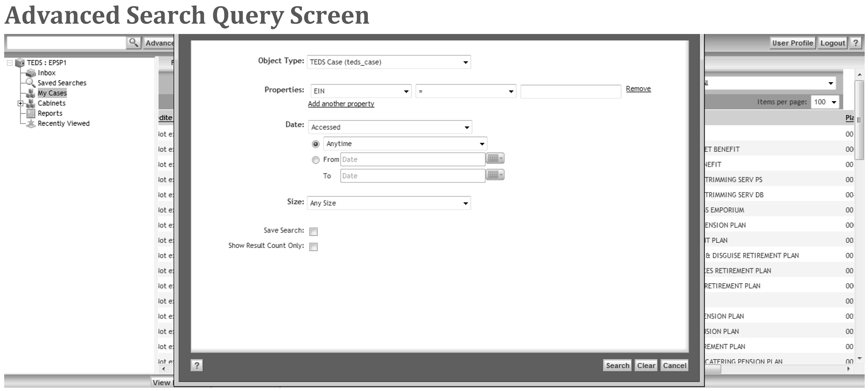This screenshot has height=391, width=868.
Task: Open the From date calendar picker
Action: pos(494,158)
